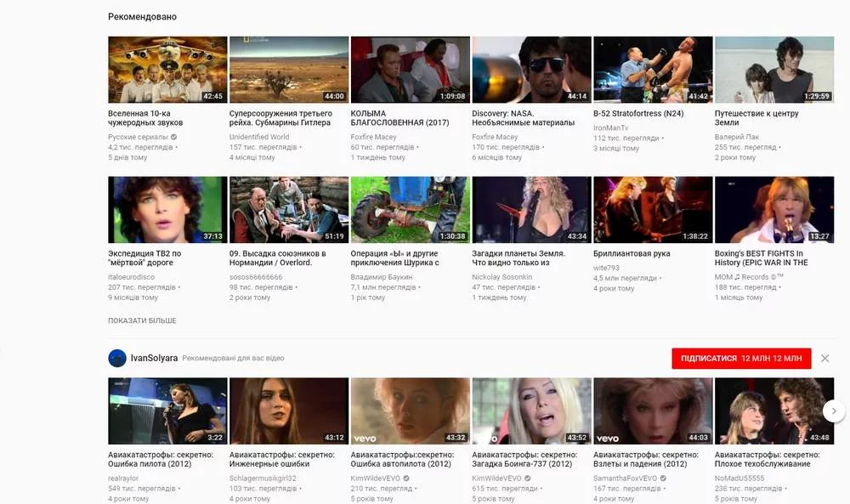Image resolution: width=850 pixels, height=504 pixels.
Task: Open the Discovery: NASA video thumbnail
Action: tap(532, 70)
